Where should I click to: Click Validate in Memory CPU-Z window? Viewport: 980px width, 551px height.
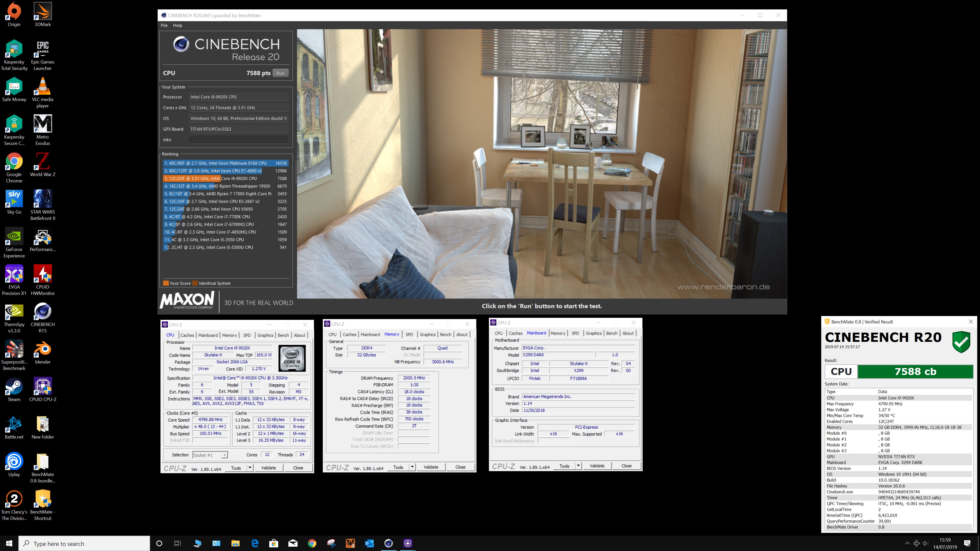pyautogui.click(x=431, y=467)
